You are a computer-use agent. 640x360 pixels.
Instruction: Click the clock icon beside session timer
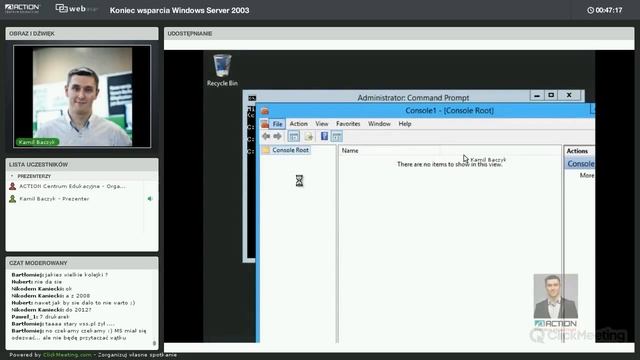(590, 10)
